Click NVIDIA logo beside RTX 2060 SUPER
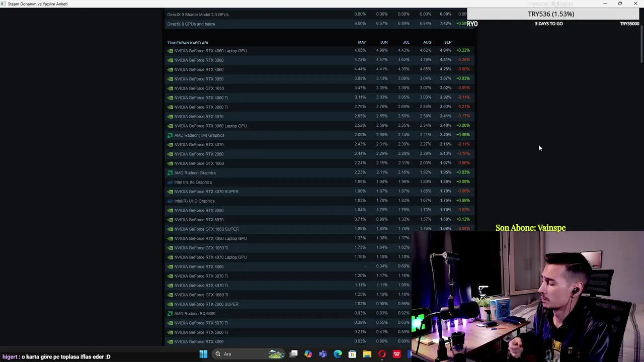 pos(170,304)
